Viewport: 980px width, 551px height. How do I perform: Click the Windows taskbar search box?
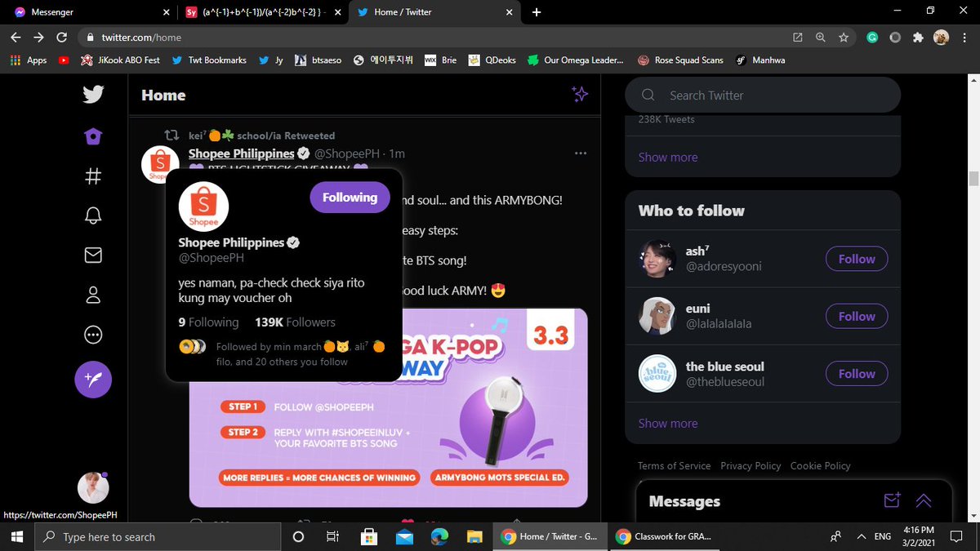(x=157, y=536)
